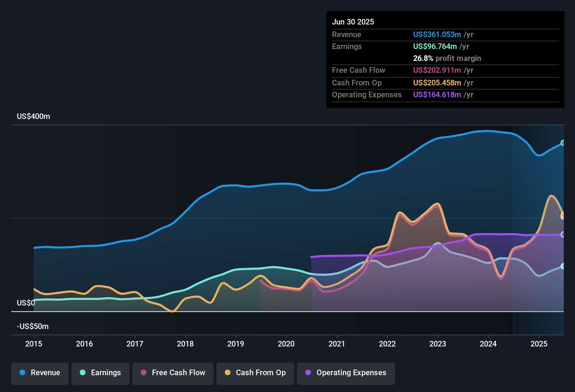Viewport: 575px width, 392px height.
Task: Select the Earnings line's end point marker
Action: 563,266
